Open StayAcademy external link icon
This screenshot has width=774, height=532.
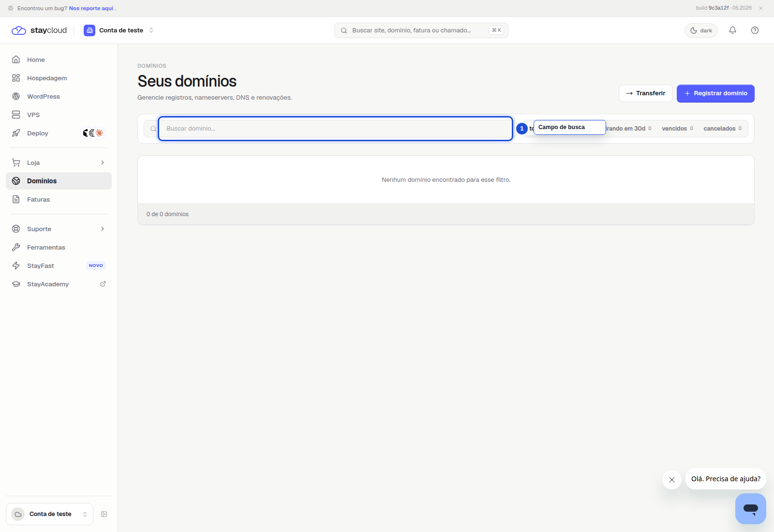coord(103,284)
